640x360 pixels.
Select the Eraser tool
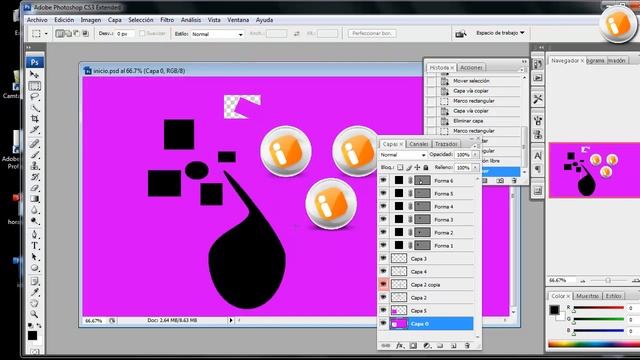[34, 188]
